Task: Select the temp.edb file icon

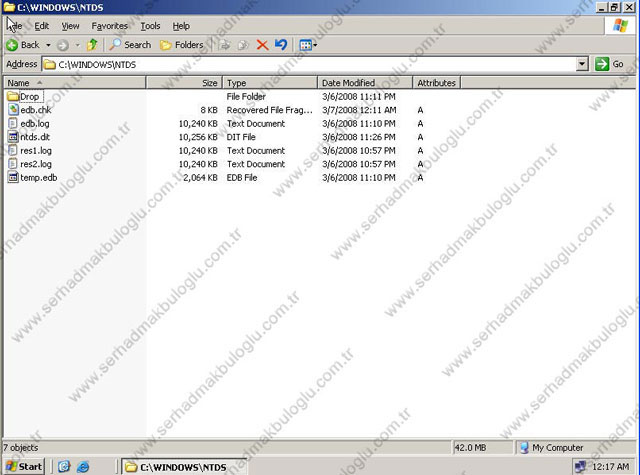Action: 13,177
